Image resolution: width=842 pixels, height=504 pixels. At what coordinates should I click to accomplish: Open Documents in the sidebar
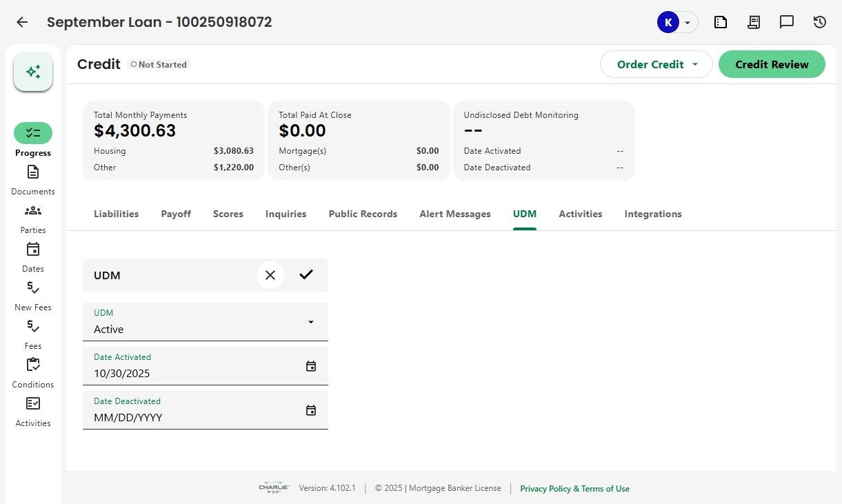33,172
